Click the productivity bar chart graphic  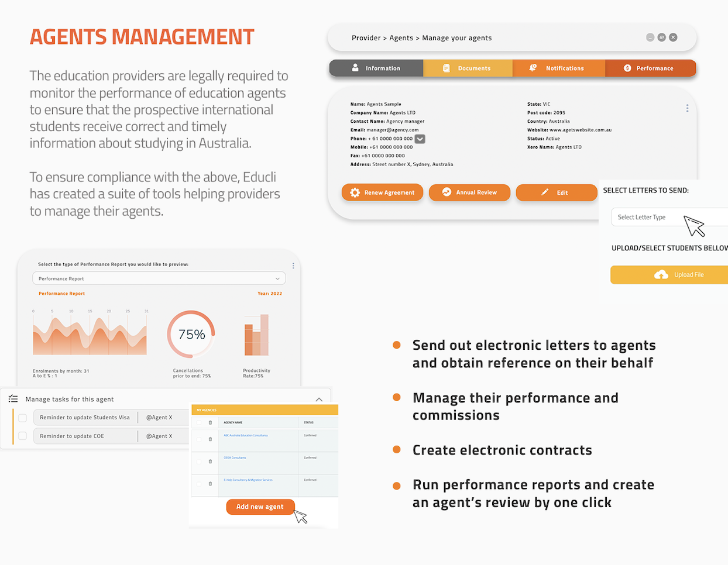coord(256,335)
